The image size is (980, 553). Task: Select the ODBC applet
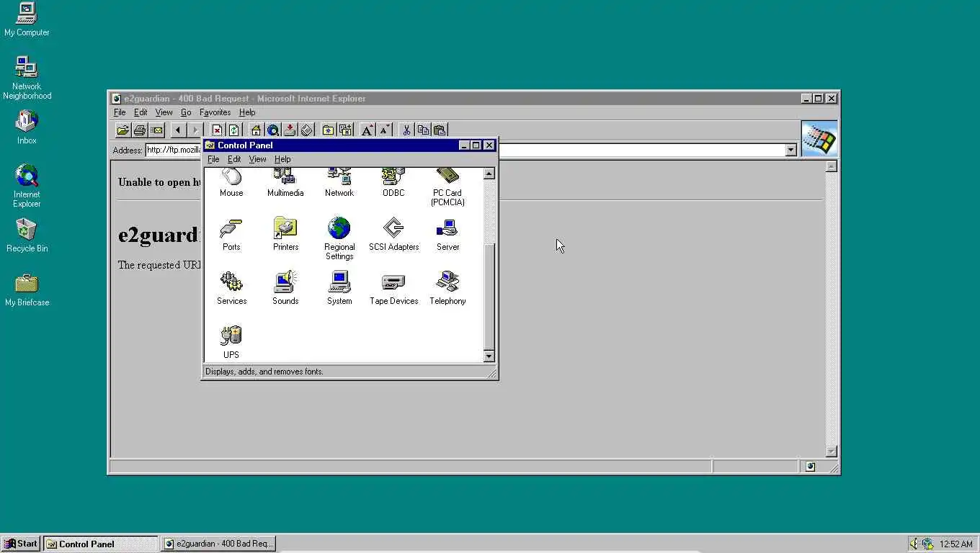tap(393, 183)
